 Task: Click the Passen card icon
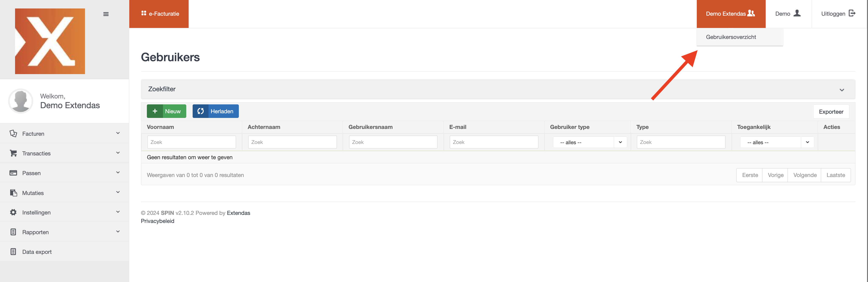[13, 173]
